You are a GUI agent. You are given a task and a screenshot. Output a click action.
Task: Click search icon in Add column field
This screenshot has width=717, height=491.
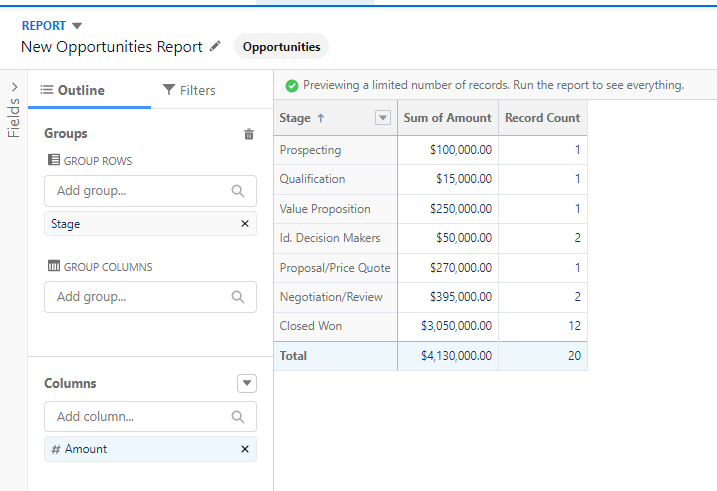(238, 416)
